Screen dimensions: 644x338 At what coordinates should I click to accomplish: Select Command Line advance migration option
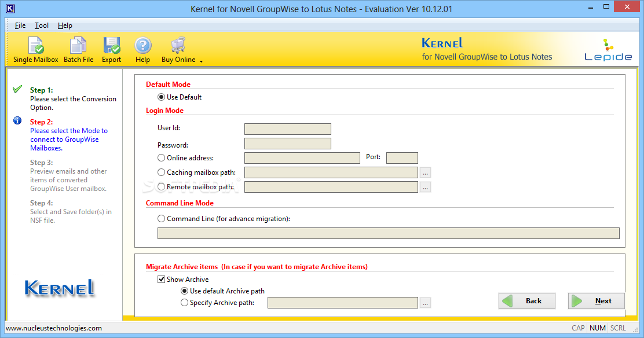pyautogui.click(x=161, y=219)
